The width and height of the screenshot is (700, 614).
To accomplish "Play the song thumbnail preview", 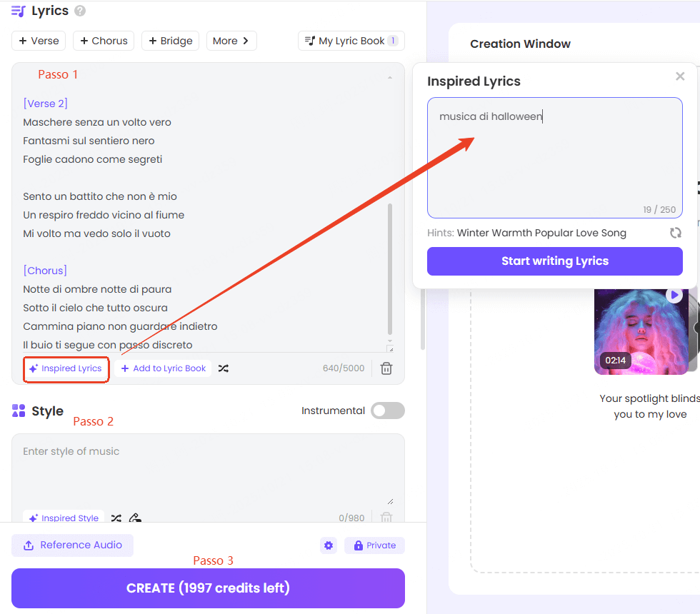I will click(674, 295).
